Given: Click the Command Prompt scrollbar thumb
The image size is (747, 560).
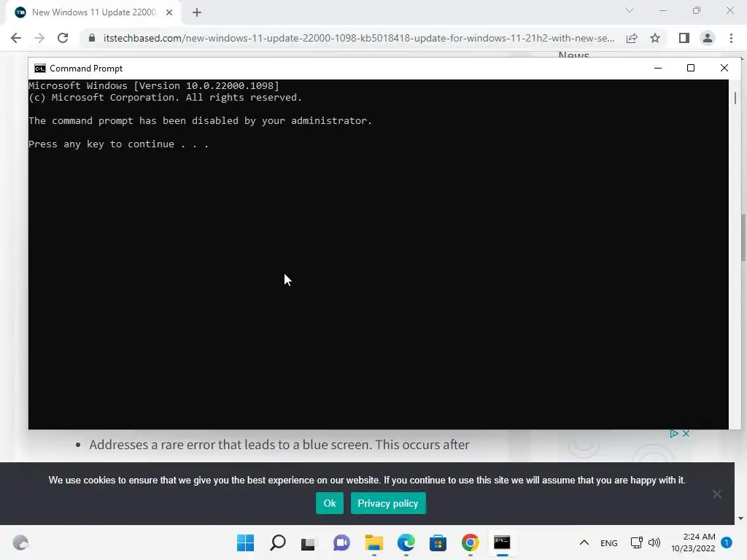Looking at the screenshot, I should click(x=735, y=98).
